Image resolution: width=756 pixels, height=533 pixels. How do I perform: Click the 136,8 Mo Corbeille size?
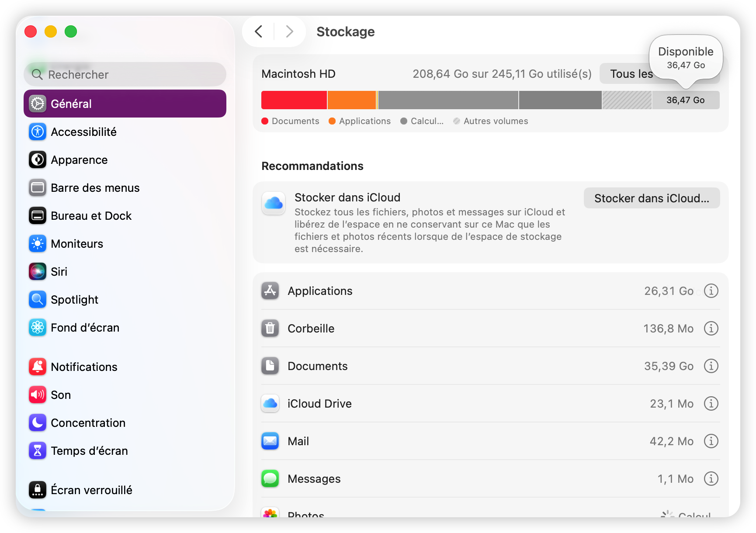(x=668, y=329)
